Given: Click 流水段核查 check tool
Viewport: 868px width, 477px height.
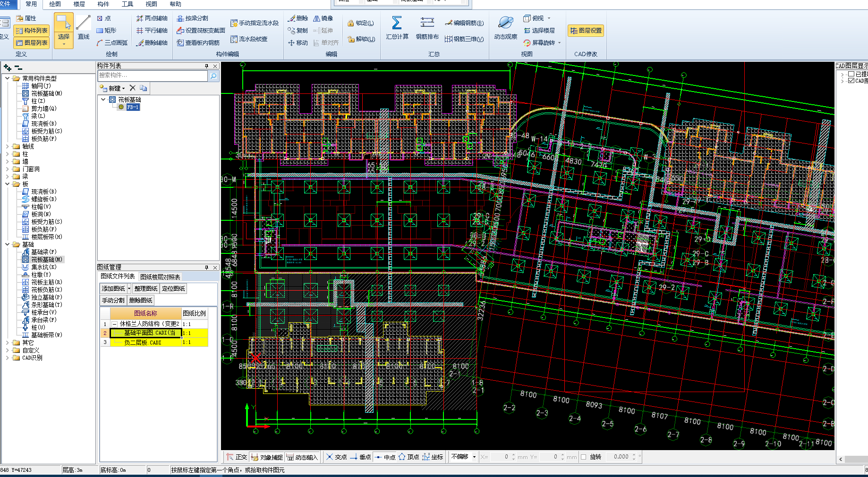Looking at the screenshot, I should 249,39.
